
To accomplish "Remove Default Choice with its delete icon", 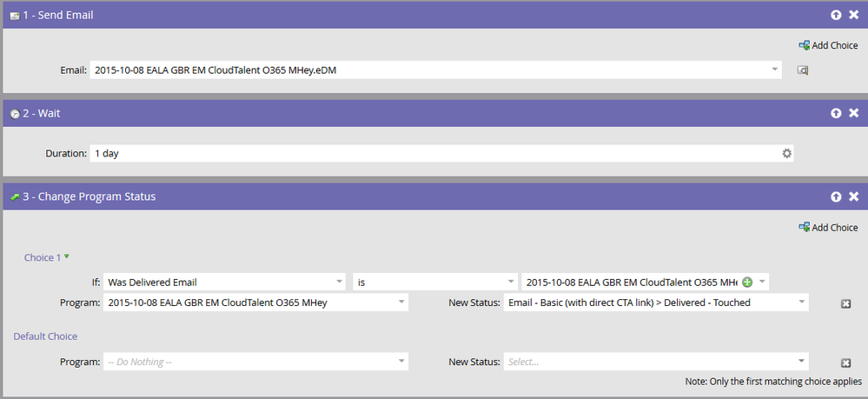I will pos(844,362).
